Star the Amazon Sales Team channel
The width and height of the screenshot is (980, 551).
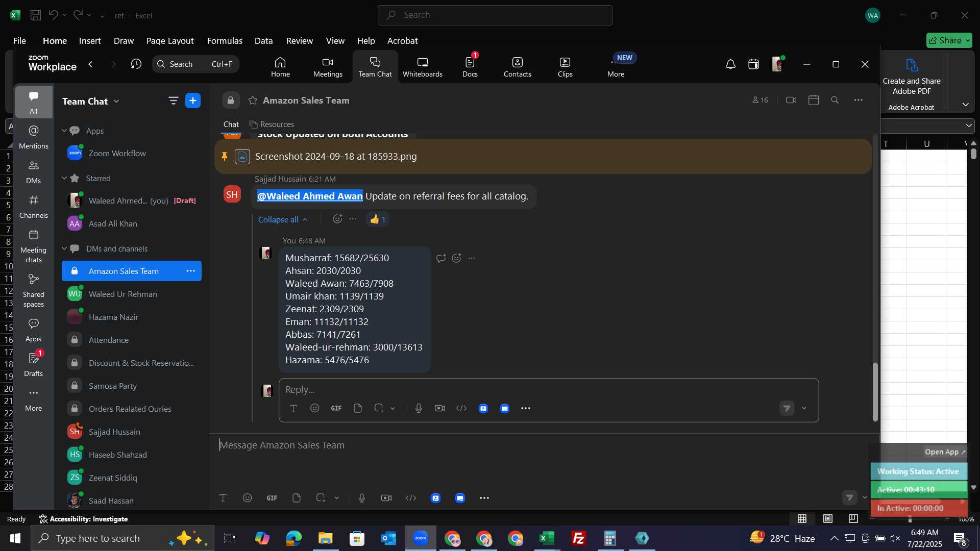[253, 101]
